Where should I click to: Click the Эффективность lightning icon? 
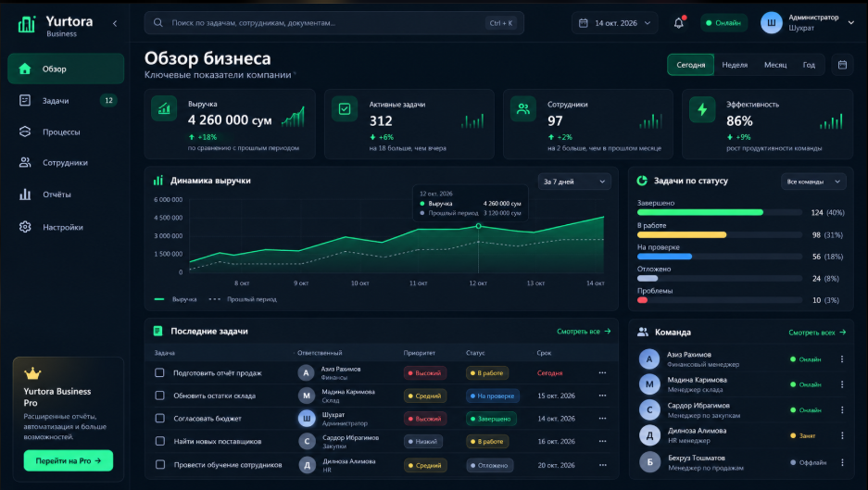pyautogui.click(x=702, y=109)
